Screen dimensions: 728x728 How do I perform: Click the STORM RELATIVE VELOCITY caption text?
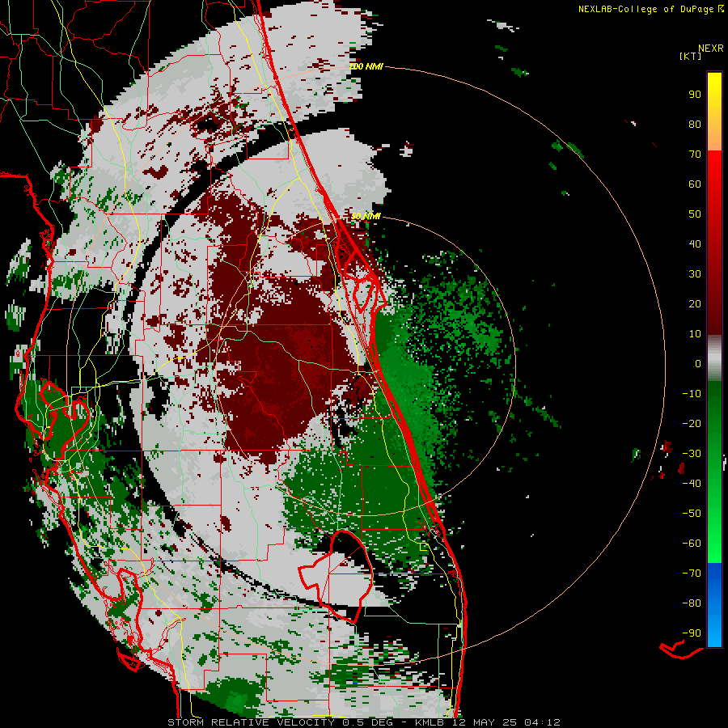click(252, 722)
